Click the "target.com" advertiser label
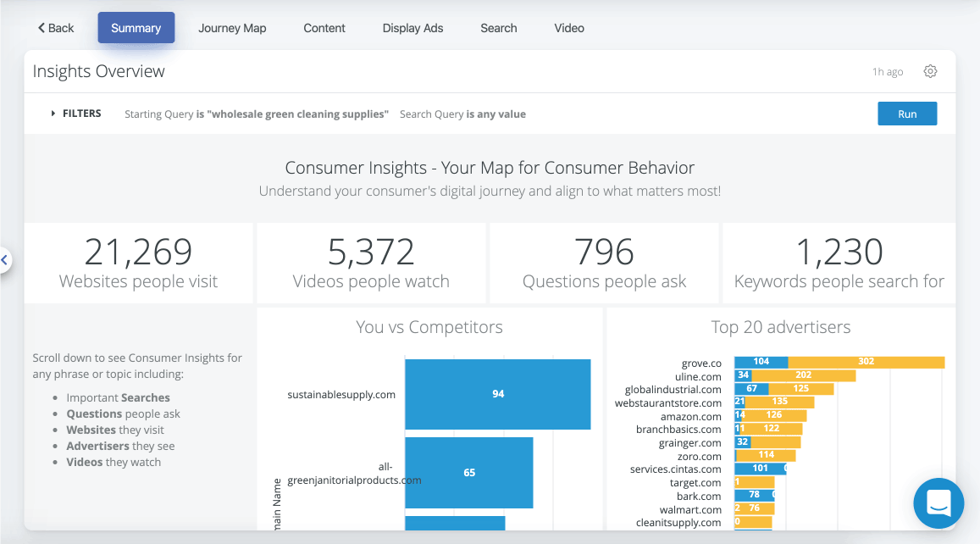 695,483
